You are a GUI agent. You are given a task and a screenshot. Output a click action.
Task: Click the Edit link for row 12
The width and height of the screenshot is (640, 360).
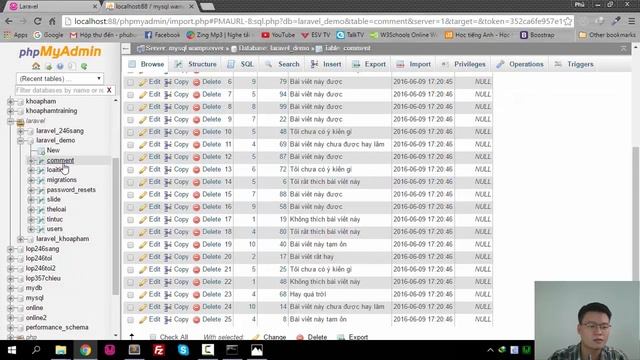click(x=154, y=157)
